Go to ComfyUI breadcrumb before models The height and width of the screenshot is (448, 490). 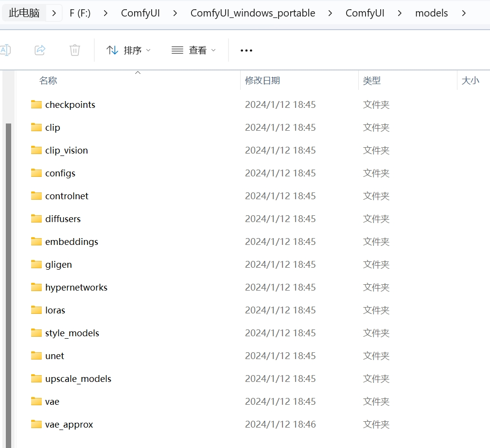pyautogui.click(x=365, y=13)
